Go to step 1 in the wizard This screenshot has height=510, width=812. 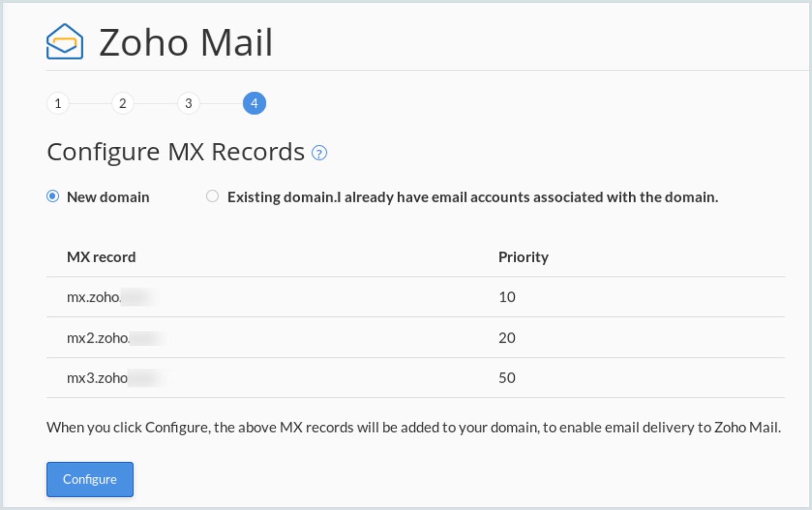coord(58,103)
